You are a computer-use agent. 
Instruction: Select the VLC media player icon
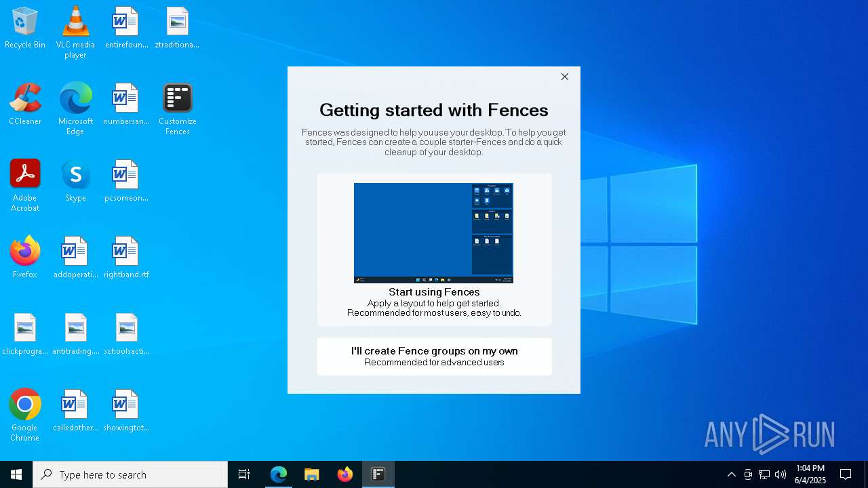(x=75, y=33)
